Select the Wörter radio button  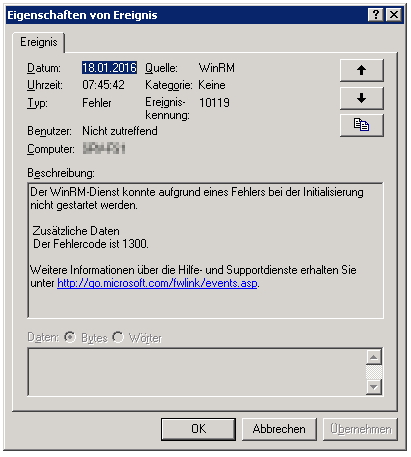(118, 337)
